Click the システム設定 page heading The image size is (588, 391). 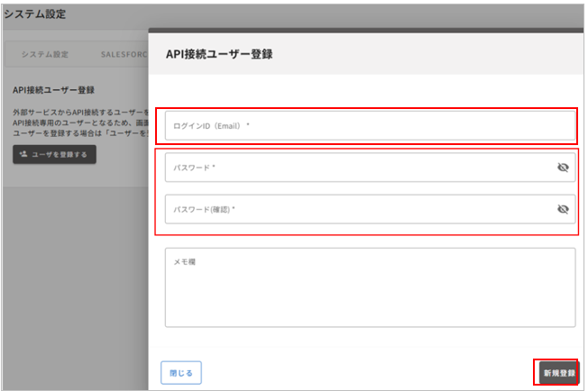(x=34, y=14)
